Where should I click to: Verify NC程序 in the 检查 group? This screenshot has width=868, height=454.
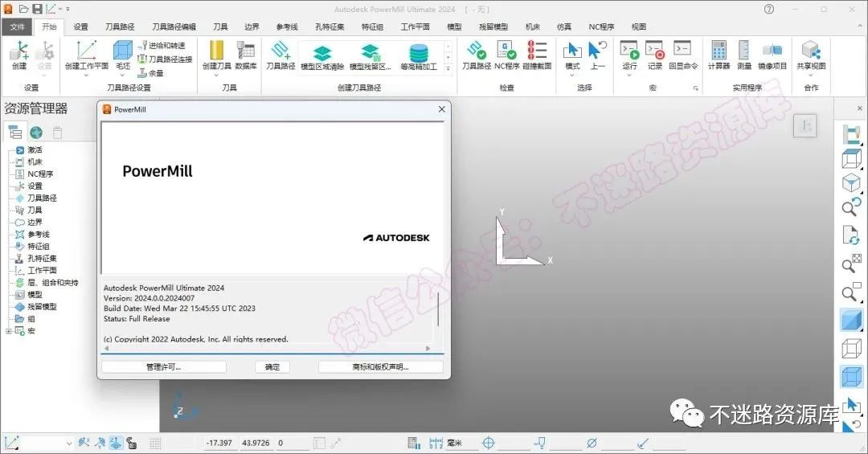click(506, 55)
